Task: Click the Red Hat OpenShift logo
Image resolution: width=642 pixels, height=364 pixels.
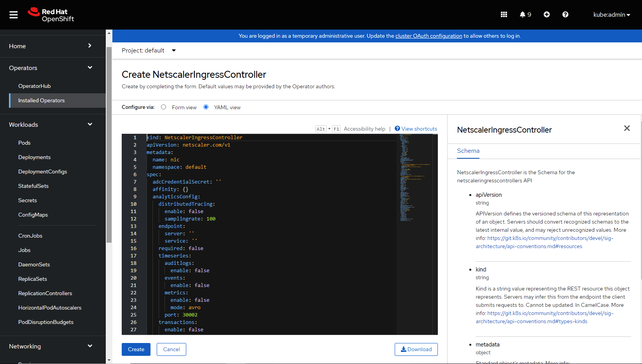Action: [51, 15]
